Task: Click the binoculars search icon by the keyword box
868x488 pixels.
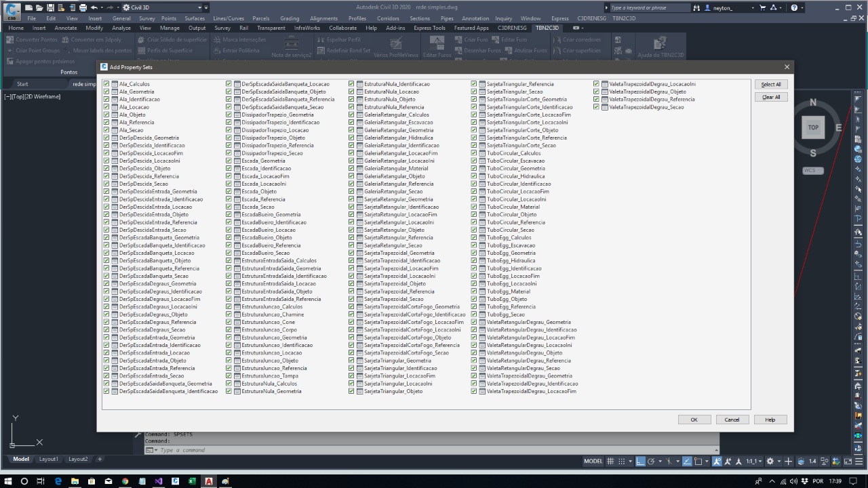Action: point(696,7)
